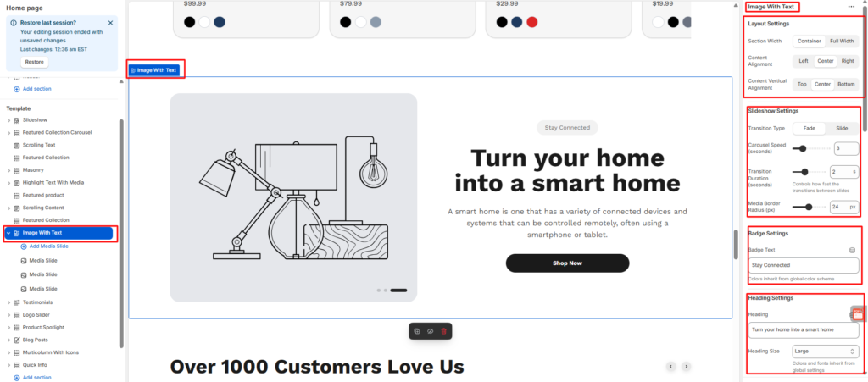Image resolution: width=868 pixels, height=382 pixels.
Task: Set Content Vertical Alignment to Bottom
Action: point(846,85)
